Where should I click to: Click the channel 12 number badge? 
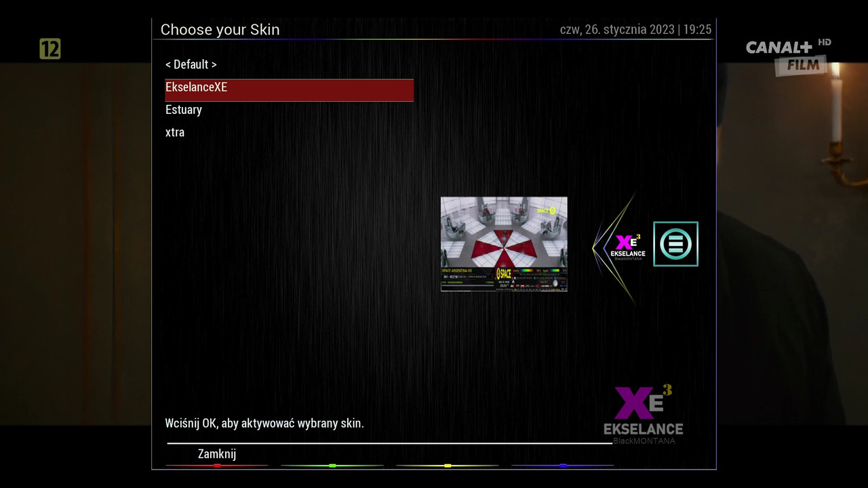pyautogui.click(x=50, y=49)
